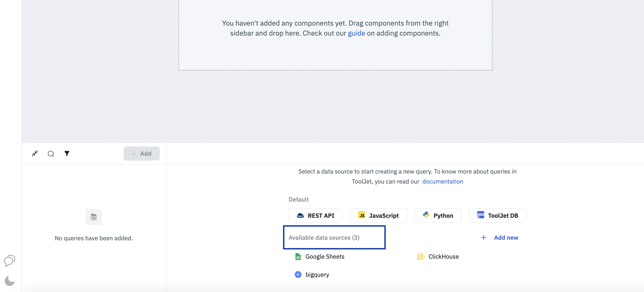Select the Python query option
Image resolution: width=644 pixels, height=292 pixels.
tap(438, 216)
